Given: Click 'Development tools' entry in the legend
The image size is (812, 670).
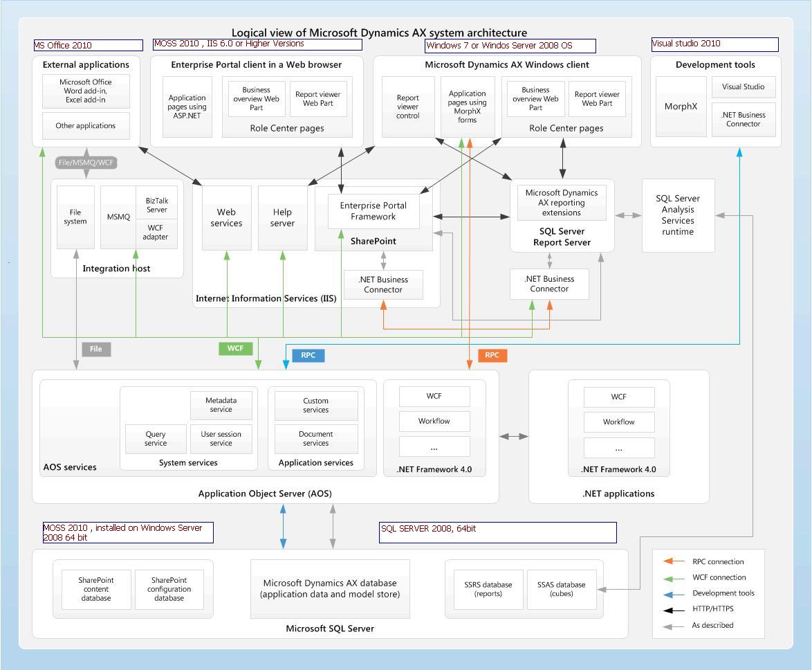Looking at the screenshot, I should point(723,593).
